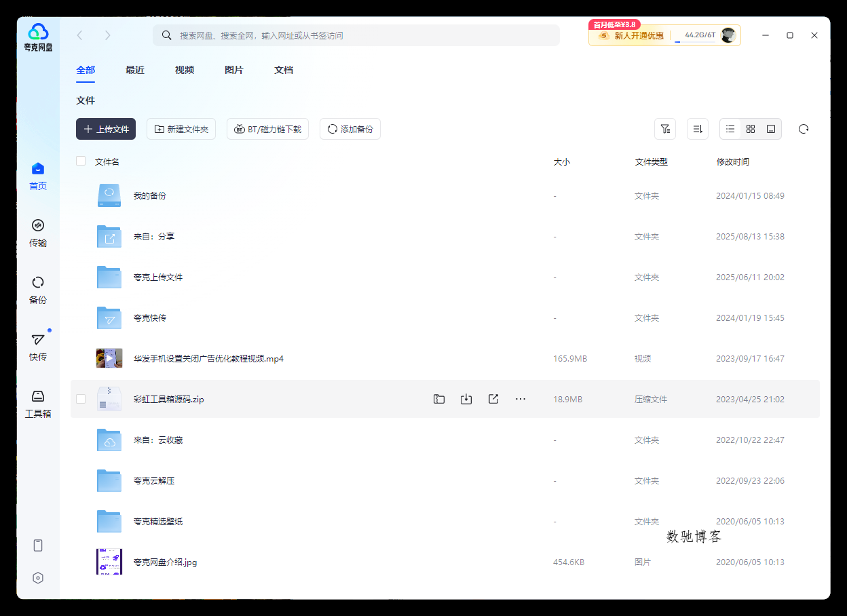The width and height of the screenshot is (847, 616).
Task: Switch to grid view
Action: (751, 129)
